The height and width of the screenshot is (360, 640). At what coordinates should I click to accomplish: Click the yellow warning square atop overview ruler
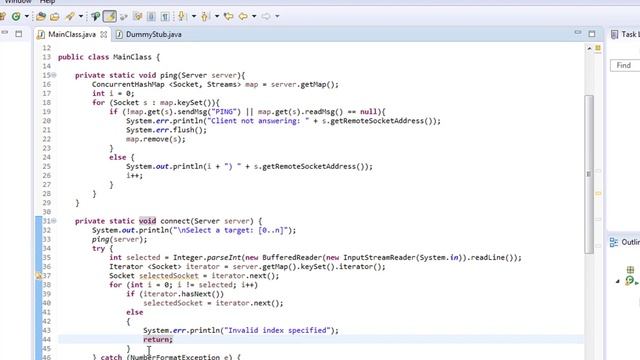pos(598,48)
